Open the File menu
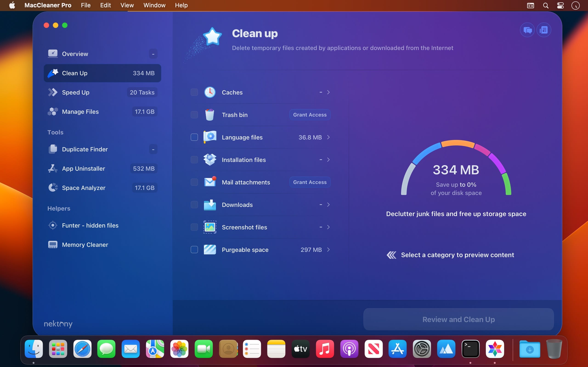 coord(85,5)
